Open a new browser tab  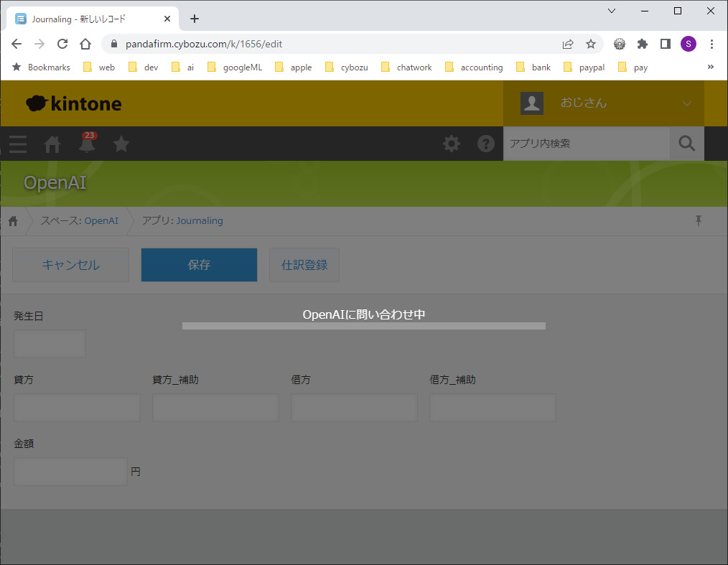coord(195,19)
